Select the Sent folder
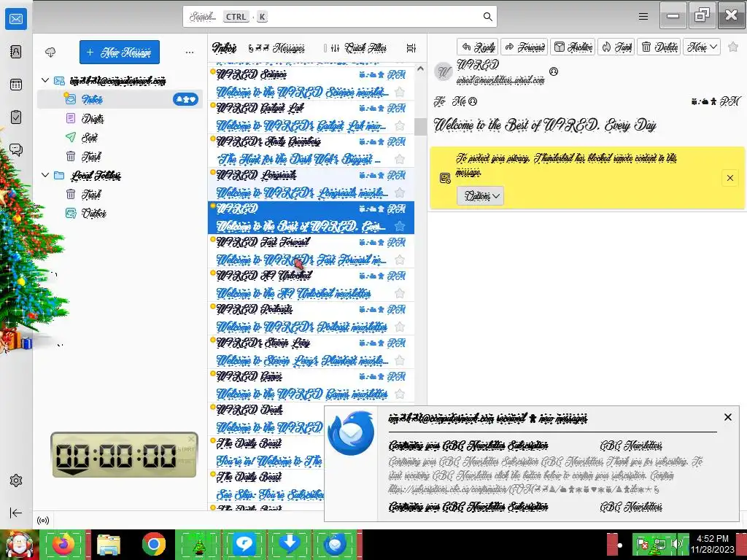This screenshot has height=560, width=747. [120, 137]
